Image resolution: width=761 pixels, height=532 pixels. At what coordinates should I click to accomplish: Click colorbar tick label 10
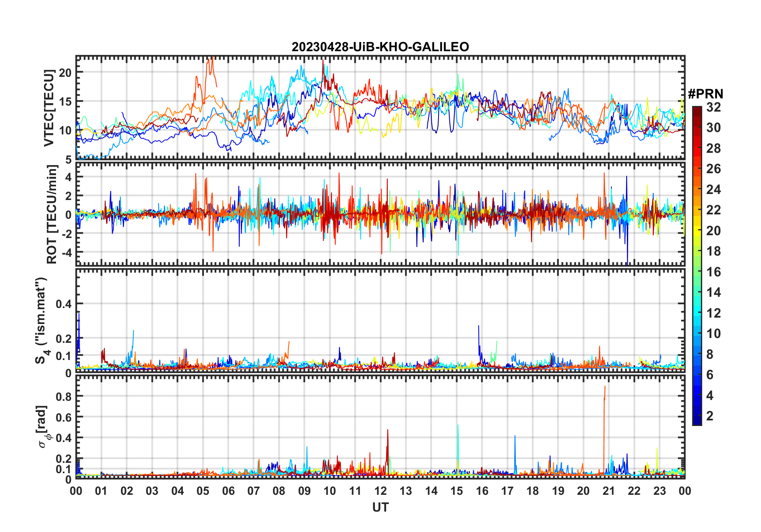click(713, 334)
